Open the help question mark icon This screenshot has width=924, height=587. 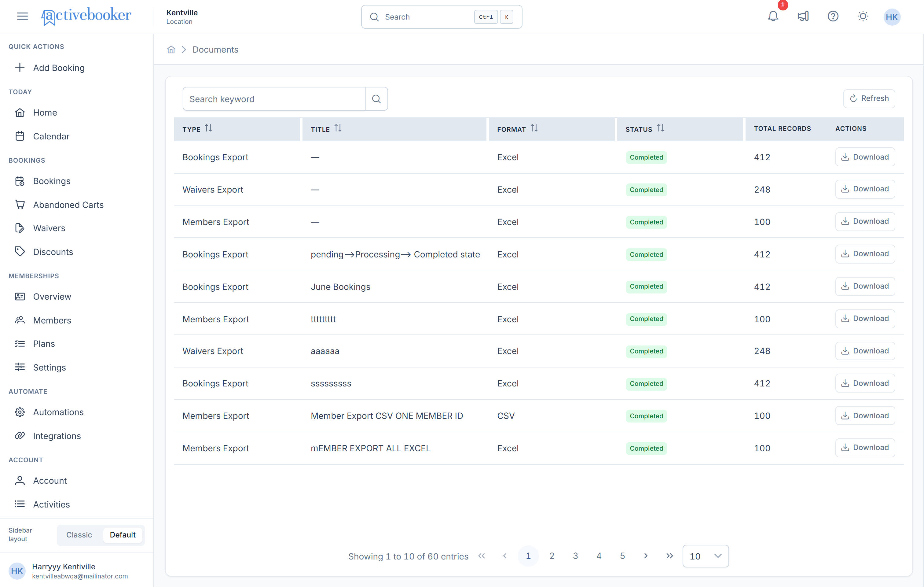click(833, 17)
